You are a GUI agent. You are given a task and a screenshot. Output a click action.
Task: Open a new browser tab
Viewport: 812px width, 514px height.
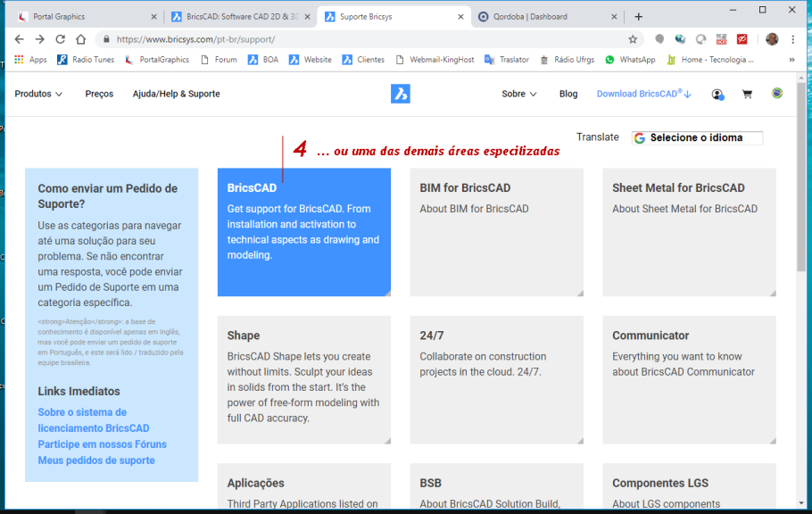click(x=639, y=17)
